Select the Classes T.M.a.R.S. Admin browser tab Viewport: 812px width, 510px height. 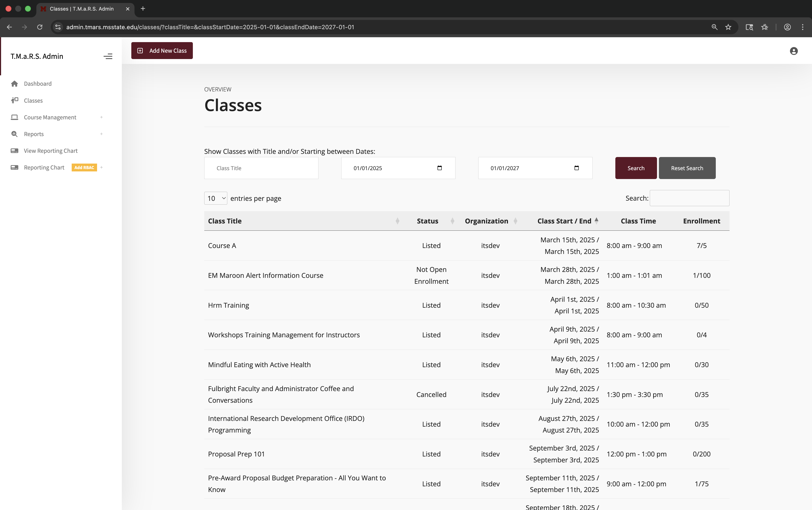(82, 9)
